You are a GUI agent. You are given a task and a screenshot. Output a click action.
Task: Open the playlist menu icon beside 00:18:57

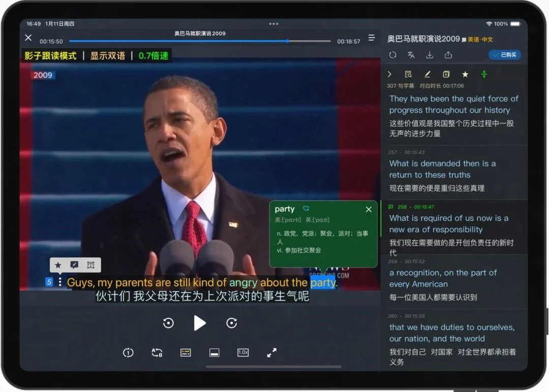[x=372, y=38]
